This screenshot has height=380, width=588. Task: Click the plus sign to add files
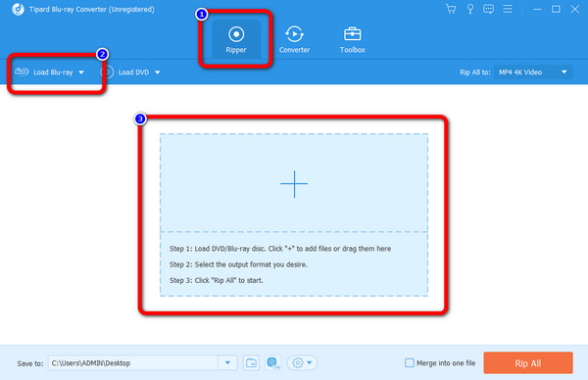click(294, 183)
